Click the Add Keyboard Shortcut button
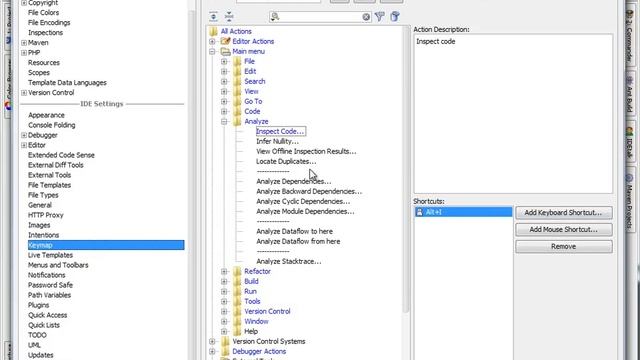The height and width of the screenshot is (360, 640). pos(564,213)
